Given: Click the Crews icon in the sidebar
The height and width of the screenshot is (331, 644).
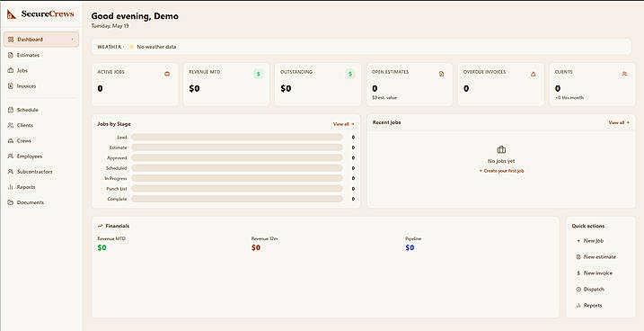Looking at the screenshot, I should tap(11, 140).
